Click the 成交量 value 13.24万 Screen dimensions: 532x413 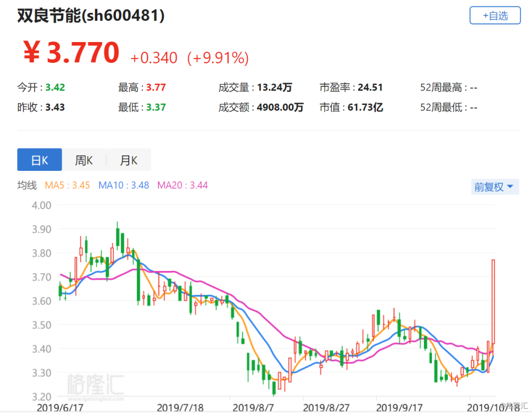[x=274, y=88]
